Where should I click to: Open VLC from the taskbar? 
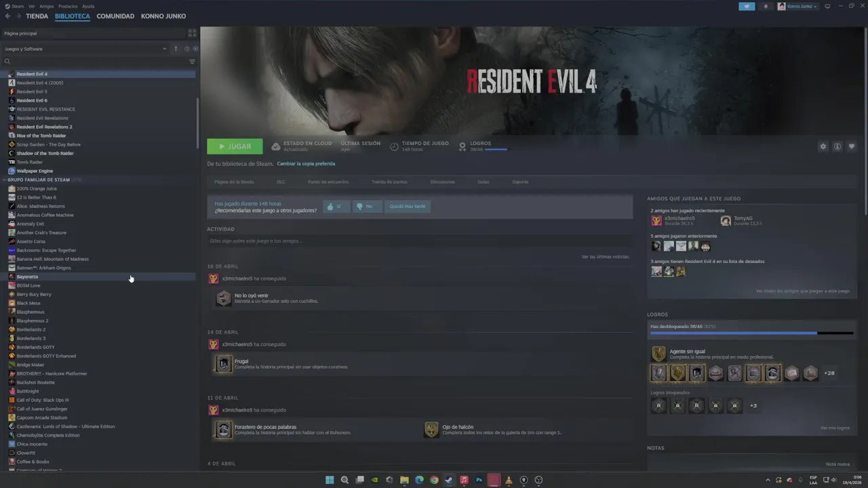pos(509,480)
